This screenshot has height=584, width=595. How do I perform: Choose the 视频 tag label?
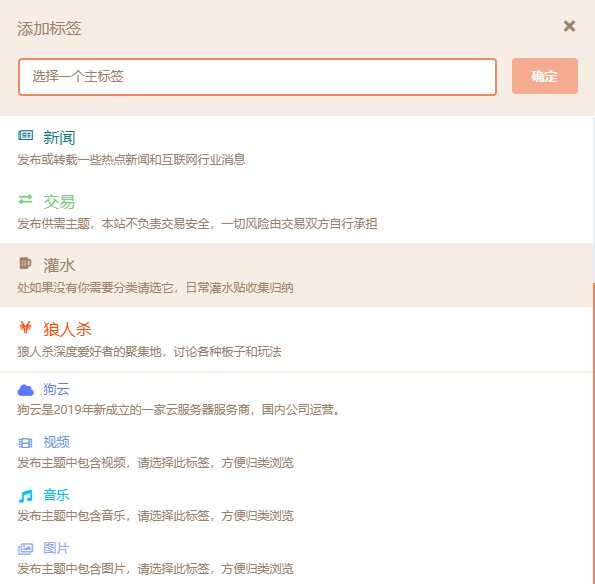coord(57,442)
